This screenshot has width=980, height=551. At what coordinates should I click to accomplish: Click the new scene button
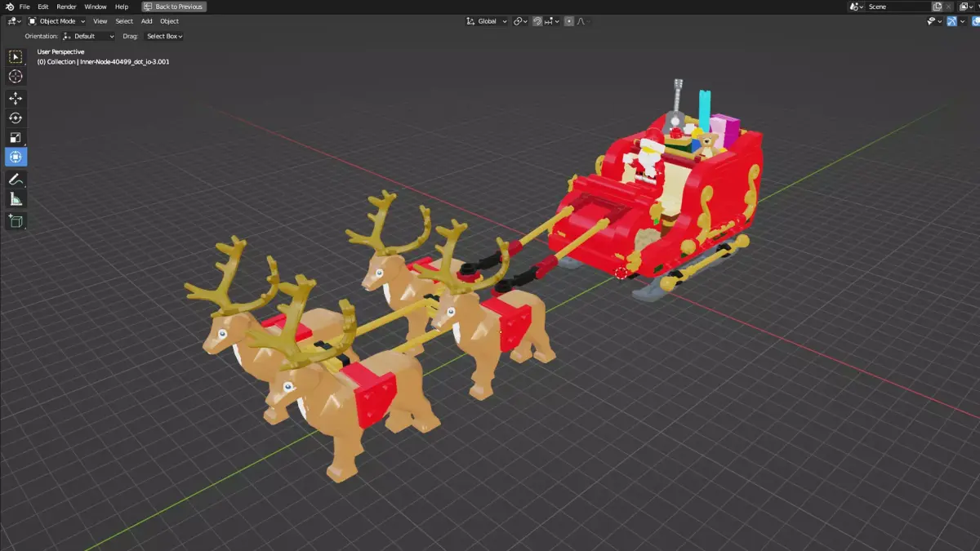click(938, 7)
